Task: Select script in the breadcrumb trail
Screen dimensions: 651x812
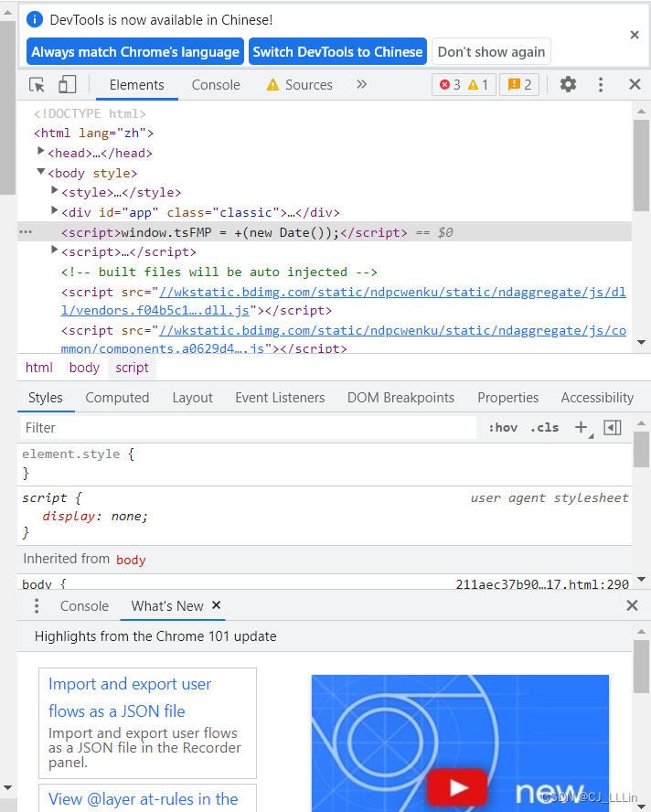Action: (x=132, y=368)
